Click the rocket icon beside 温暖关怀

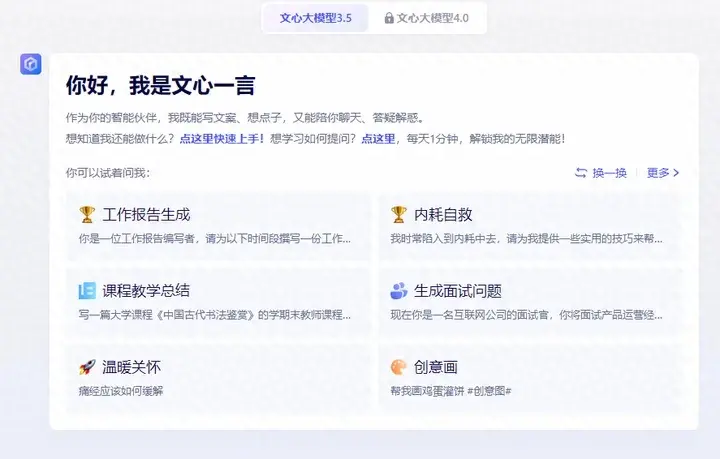(87, 367)
